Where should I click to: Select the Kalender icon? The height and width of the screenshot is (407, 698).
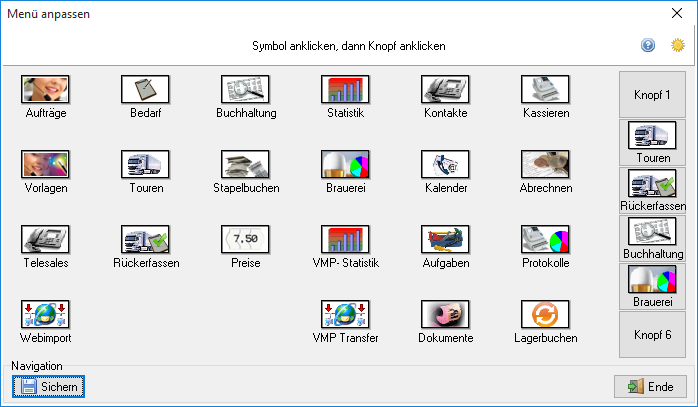click(x=445, y=164)
